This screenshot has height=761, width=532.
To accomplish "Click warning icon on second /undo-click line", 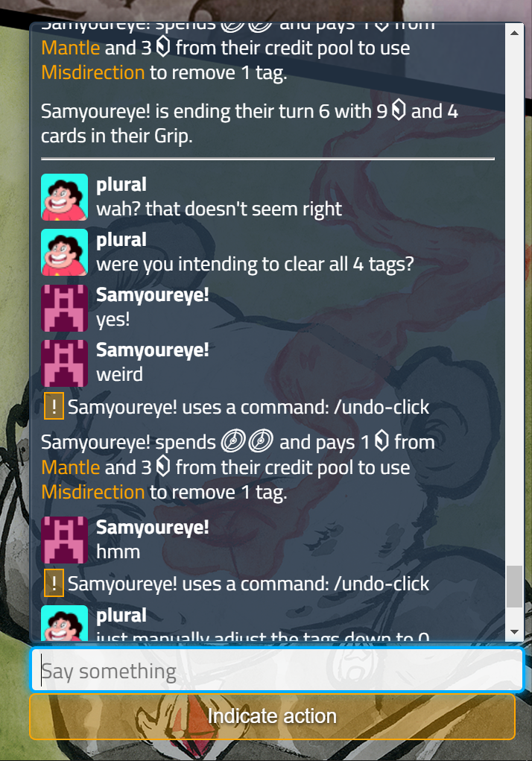I will click(54, 583).
